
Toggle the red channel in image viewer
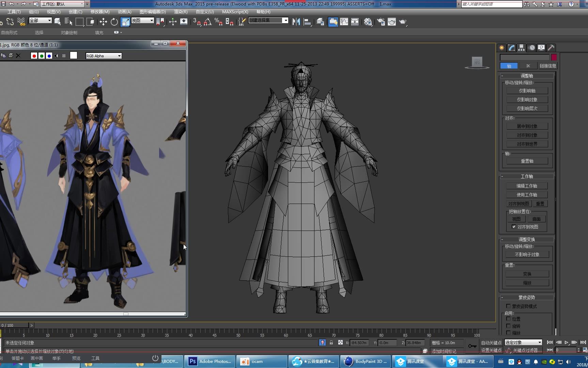click(x=34, y=56)
